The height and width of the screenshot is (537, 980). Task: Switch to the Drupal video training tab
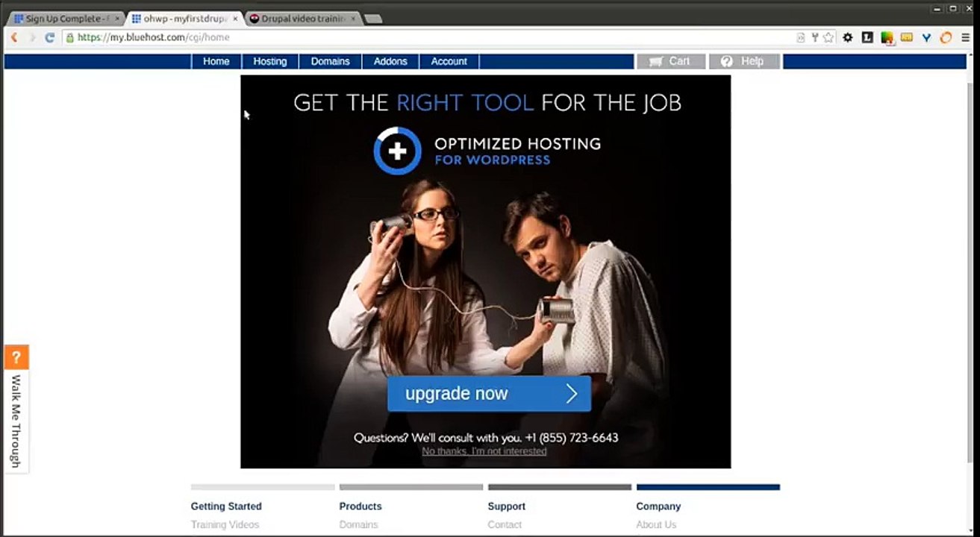[302, 19]
